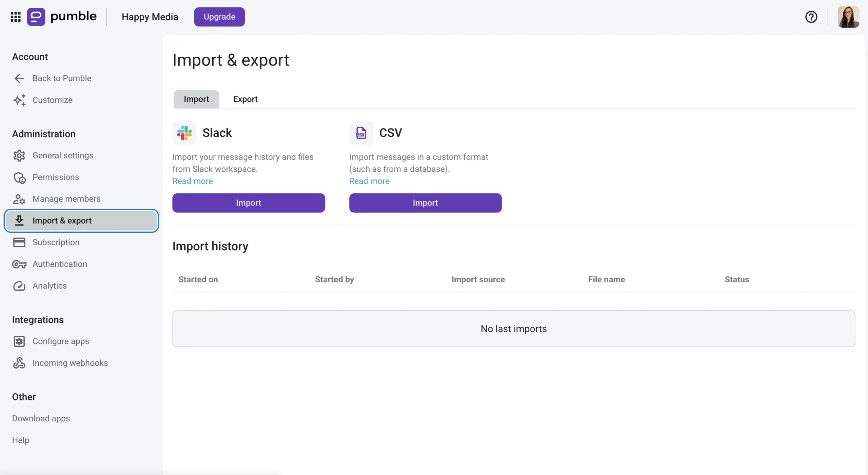Click the Subscription card icon
The width and height of the screenshot is (868, 475).
(19, 243)
